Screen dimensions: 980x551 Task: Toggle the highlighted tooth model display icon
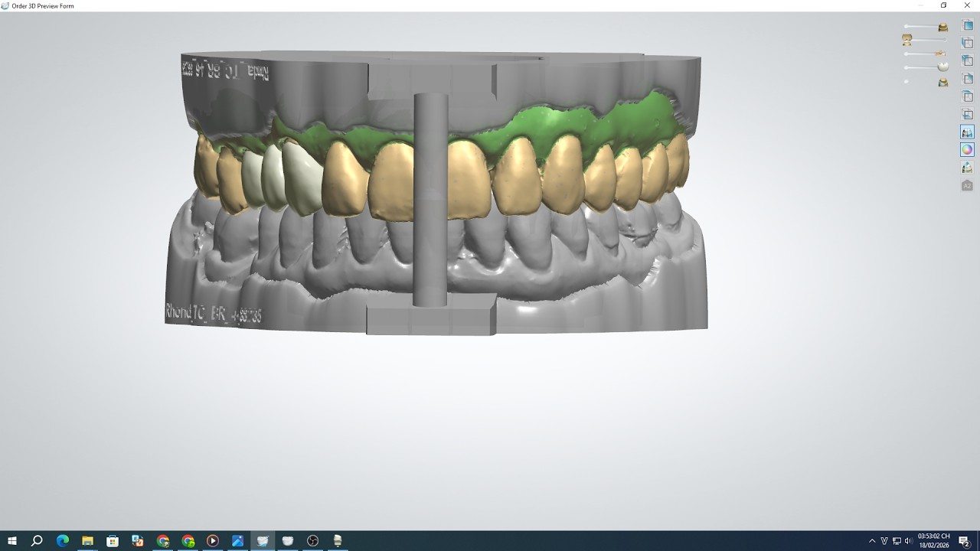(x=967, y=132)
